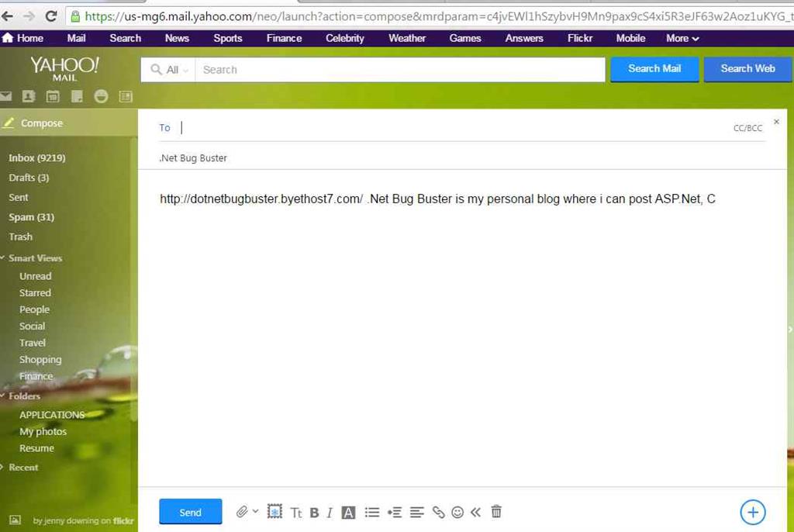
Task: Show CC/BCC fields in the compose header
Action: click(747, 127)
